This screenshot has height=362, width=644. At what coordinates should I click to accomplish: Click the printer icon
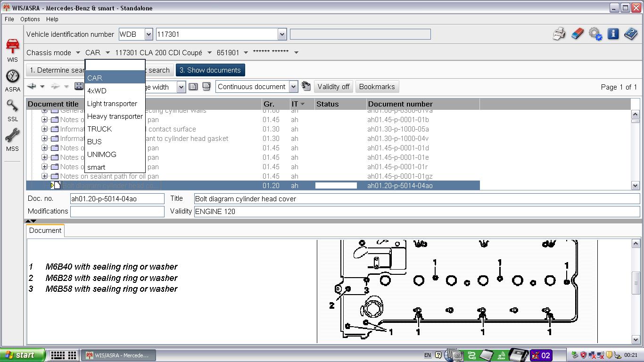(x=559, y=34)
